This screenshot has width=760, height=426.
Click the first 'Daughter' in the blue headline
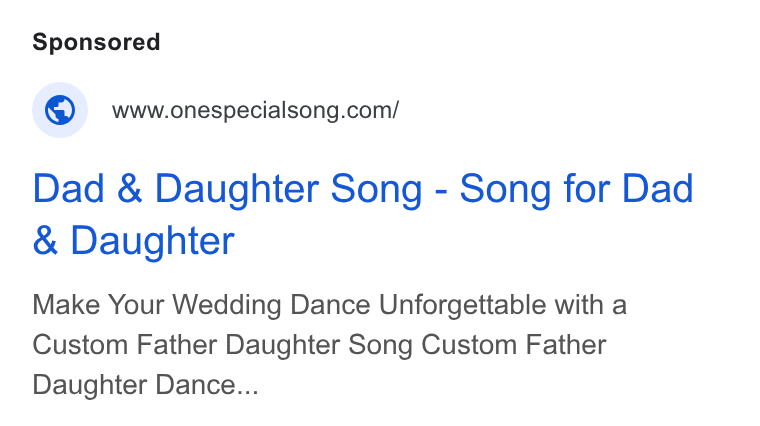[x=237, y=189]
